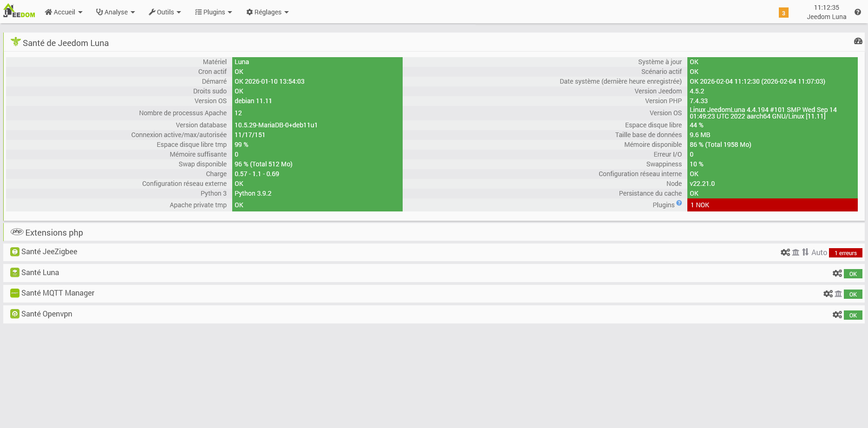Click the 'Apache private tmp' label

[x=198, y=205]
